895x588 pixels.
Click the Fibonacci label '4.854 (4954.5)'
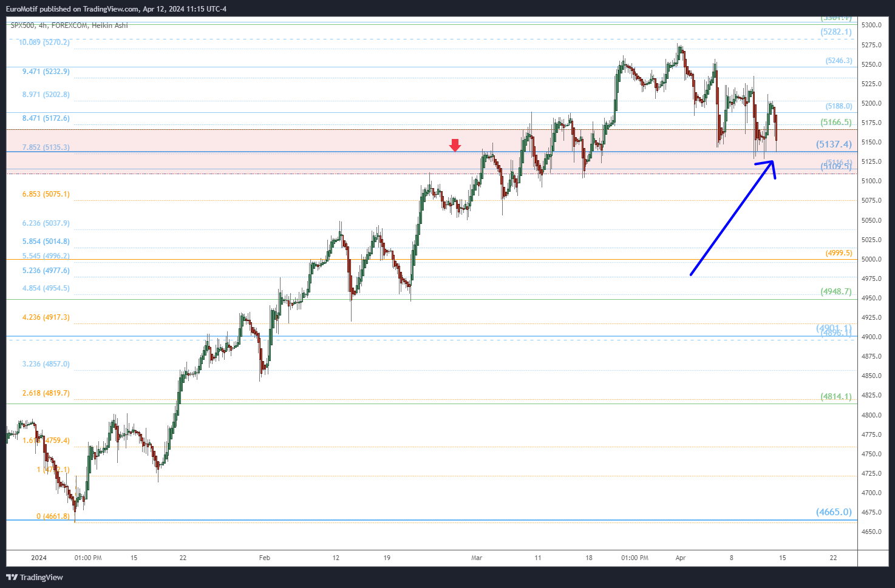46,288
